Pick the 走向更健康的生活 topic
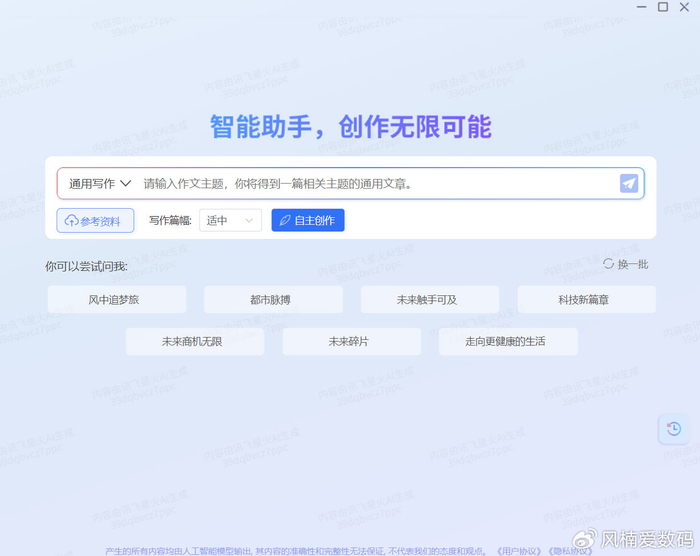 507,342
